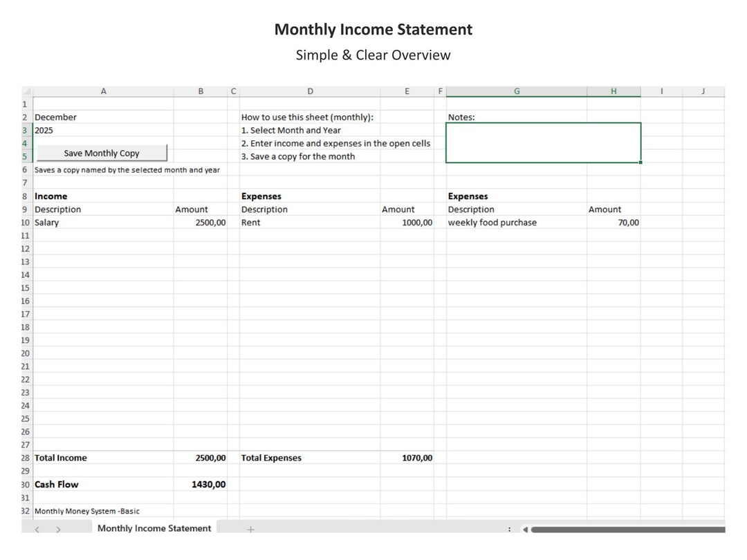Click the Total Expenses value 1070,00
The width and height of the screenshot is (747, 560).
407,458
